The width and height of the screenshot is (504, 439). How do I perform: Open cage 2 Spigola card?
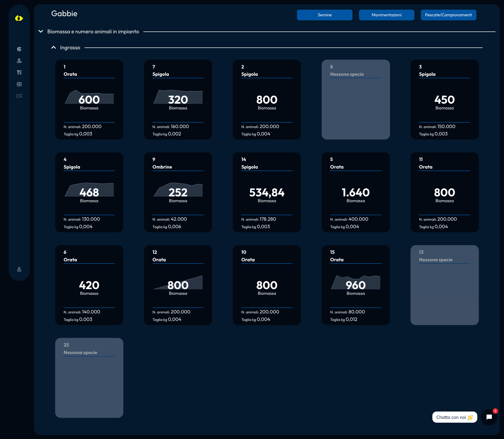(x=267, y=99)
